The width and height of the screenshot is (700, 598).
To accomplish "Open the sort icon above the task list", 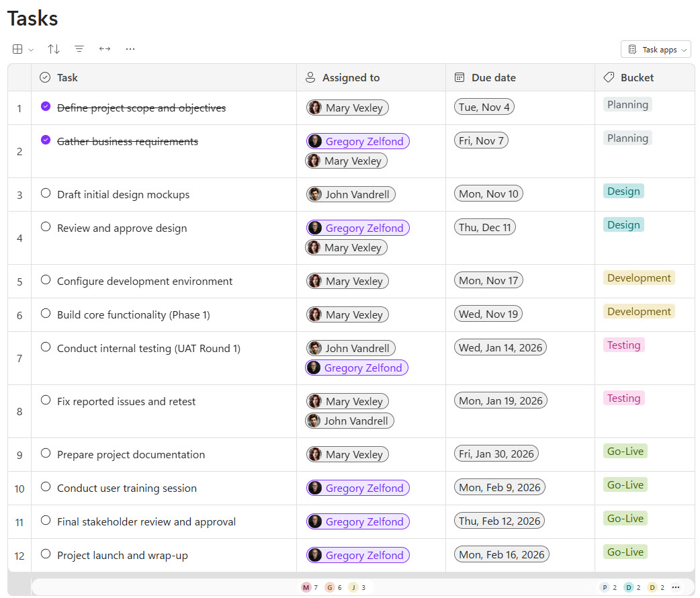I will click(54, 48).
